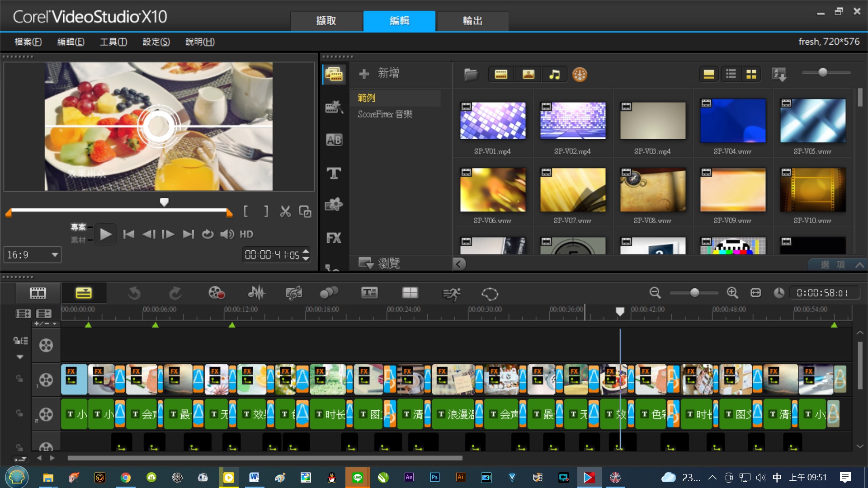Toggle show videos filter in library
Viewport: 868px width, 488px height.
click(x=501, y=75)
